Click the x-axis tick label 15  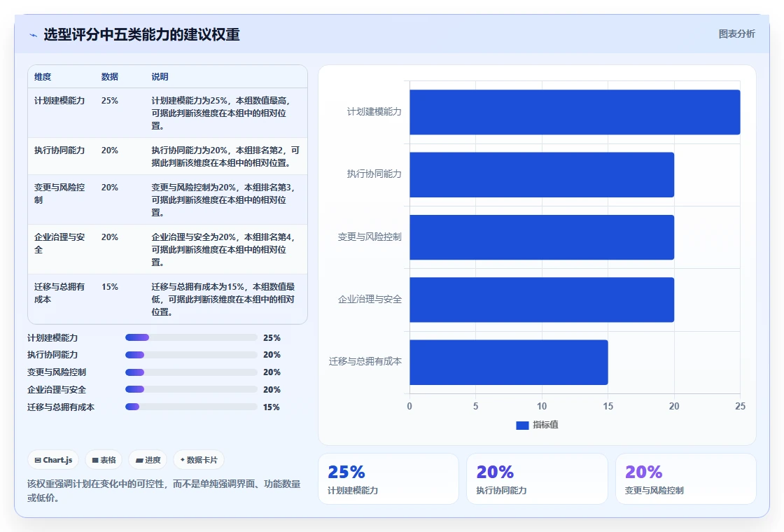pos(608,407)
